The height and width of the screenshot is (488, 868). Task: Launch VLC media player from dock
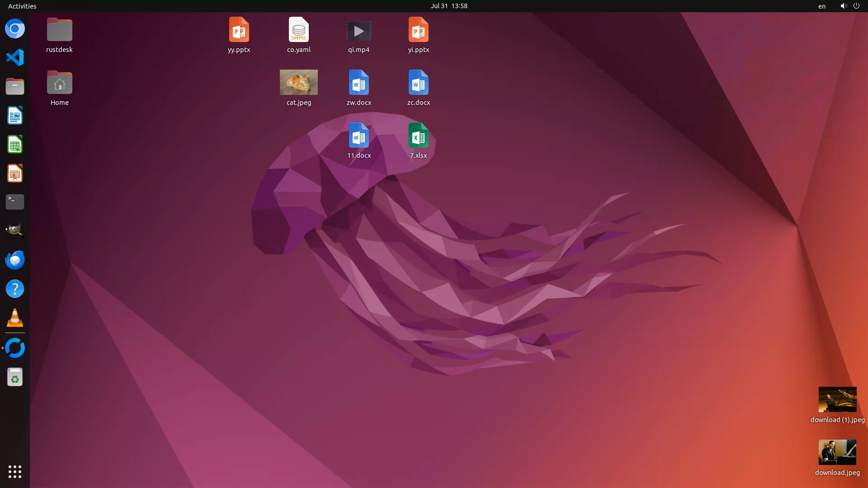pos(15,318)
